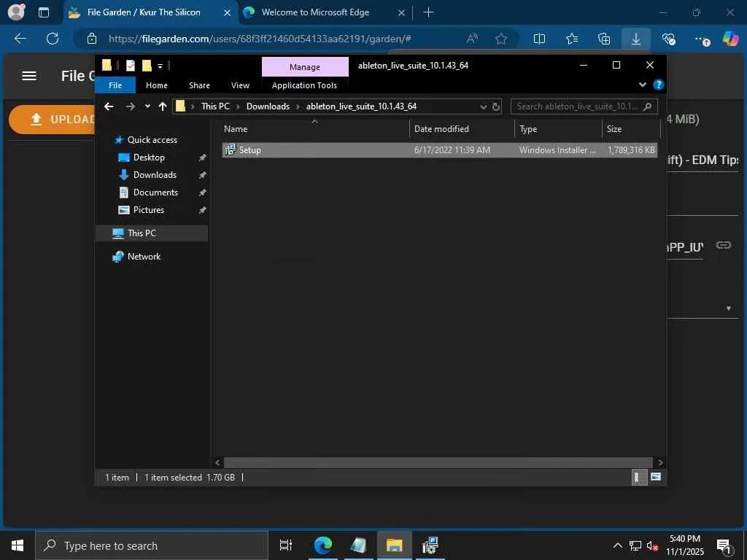Go back in File Explorer
Image resolution: width=747 pixels, height=560 pixels.
109,106
